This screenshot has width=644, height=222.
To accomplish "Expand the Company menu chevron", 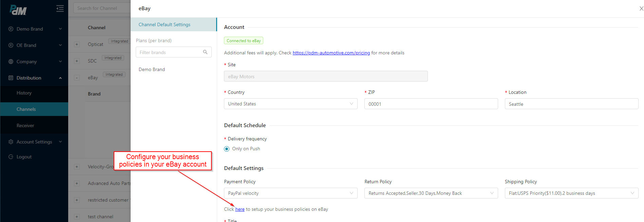I will coord(60,62).
